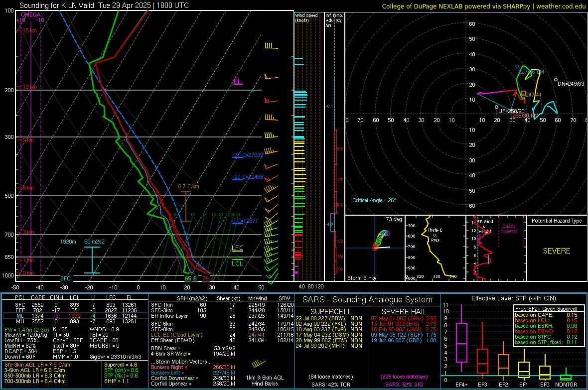Select the highlighted 'ML' parcel row
This screenshot has width=588, height=390.
[75, 316]
